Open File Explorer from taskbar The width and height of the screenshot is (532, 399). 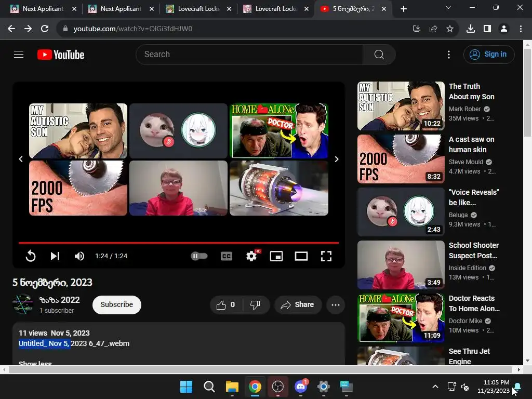(232, 387)
